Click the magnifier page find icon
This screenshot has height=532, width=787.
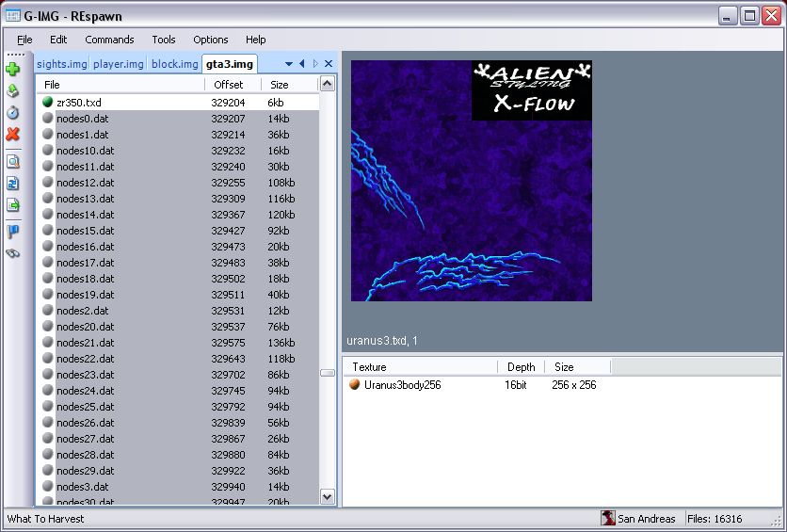click(13, 162)
